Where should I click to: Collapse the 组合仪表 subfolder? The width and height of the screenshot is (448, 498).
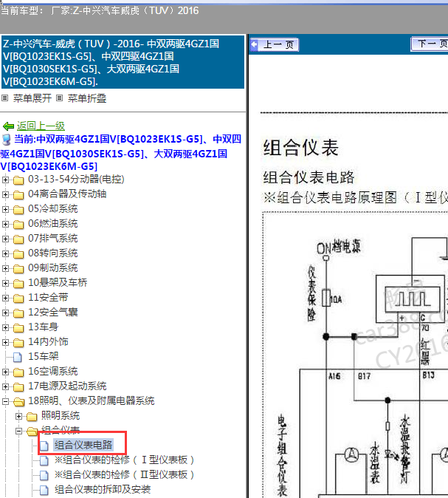(18, 431)
